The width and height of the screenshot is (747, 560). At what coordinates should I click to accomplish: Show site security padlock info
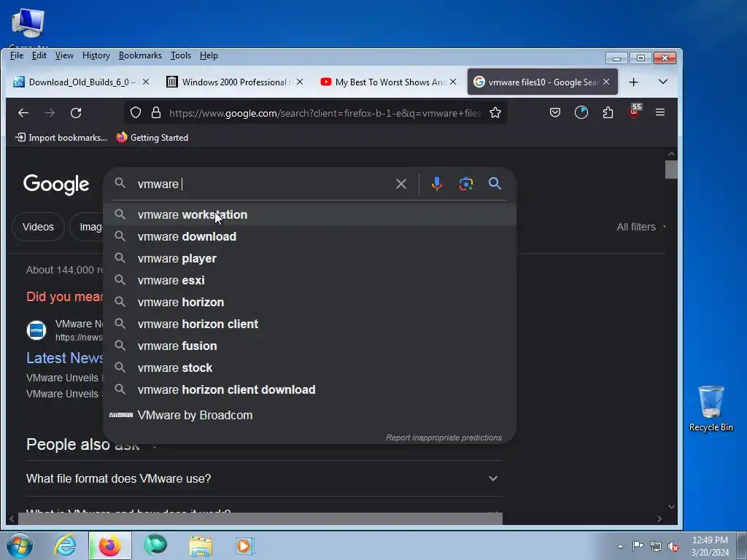pos(156,113)
